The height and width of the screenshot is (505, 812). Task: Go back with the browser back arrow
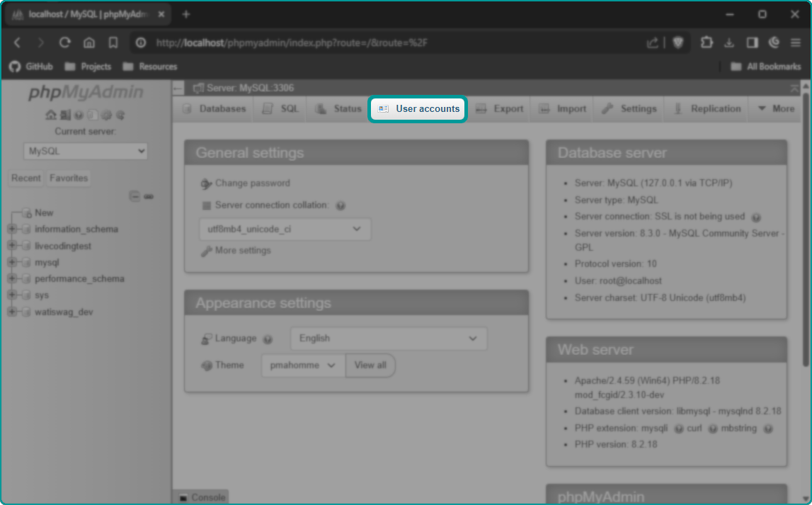point(17,42)
